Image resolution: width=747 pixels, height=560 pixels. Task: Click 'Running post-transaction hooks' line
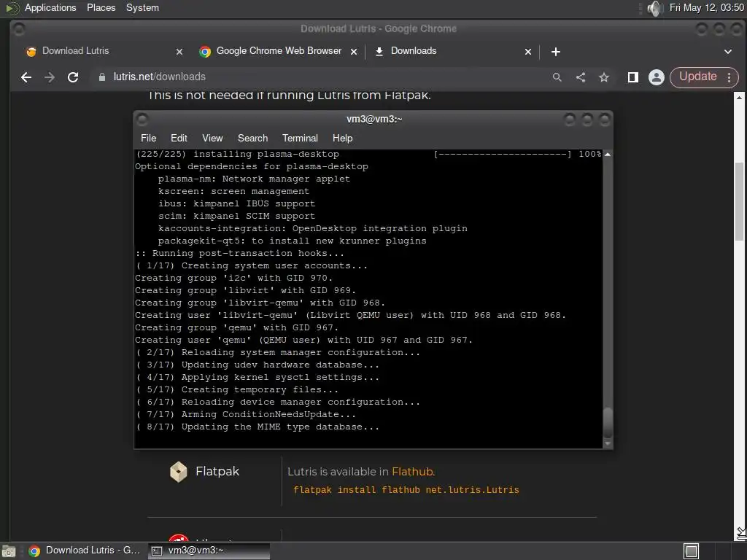pos(239,253)
